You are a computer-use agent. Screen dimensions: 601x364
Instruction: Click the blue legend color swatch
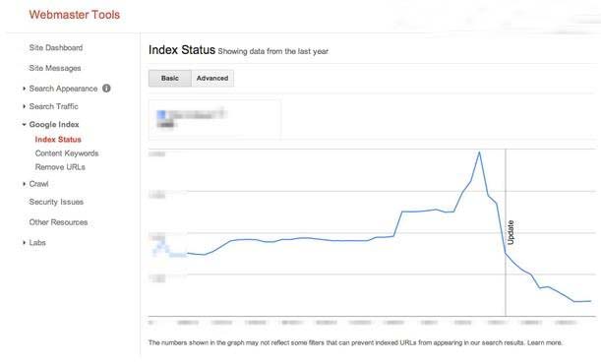click(161, 114)
